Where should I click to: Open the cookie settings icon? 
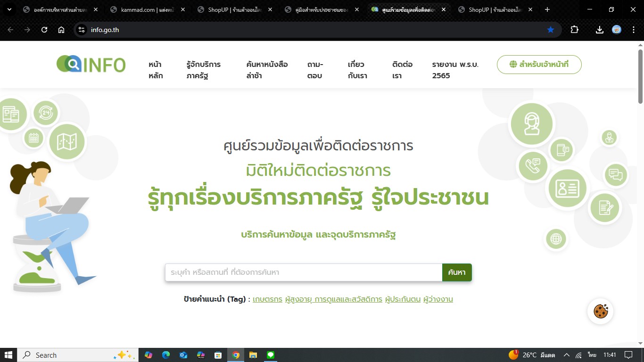pos(600,312)
